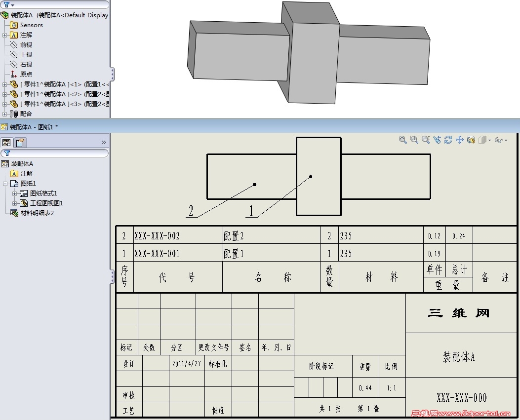Click the 1:1 scale value

(392, 388)
